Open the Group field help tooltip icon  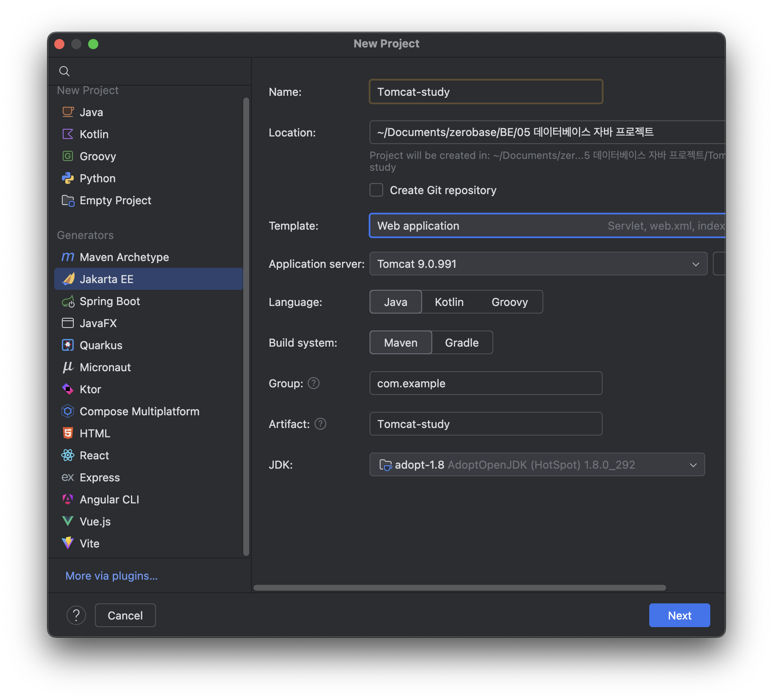(314, 383)
